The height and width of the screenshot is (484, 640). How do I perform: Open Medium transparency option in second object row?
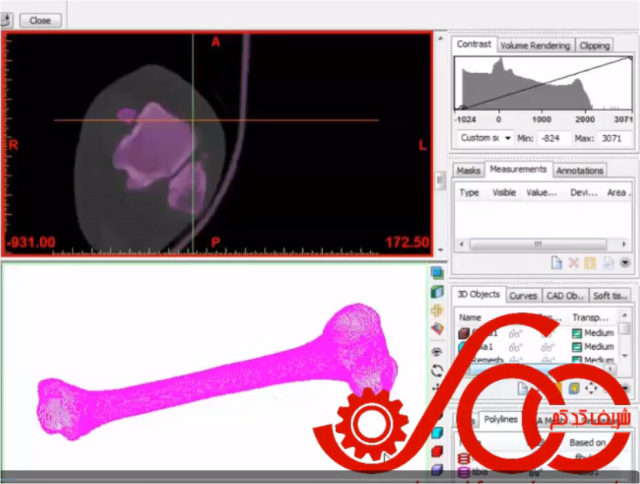pos(593,347)
